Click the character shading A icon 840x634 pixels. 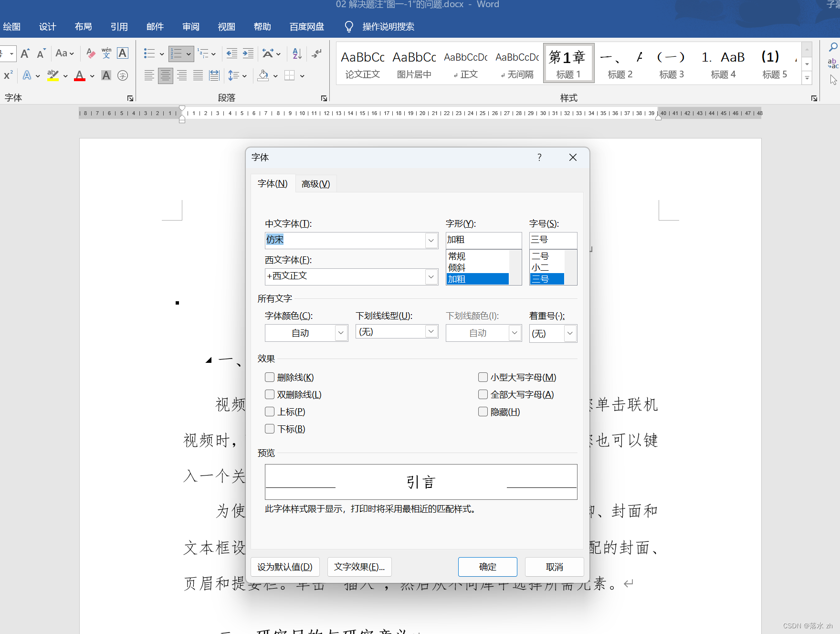106,75
